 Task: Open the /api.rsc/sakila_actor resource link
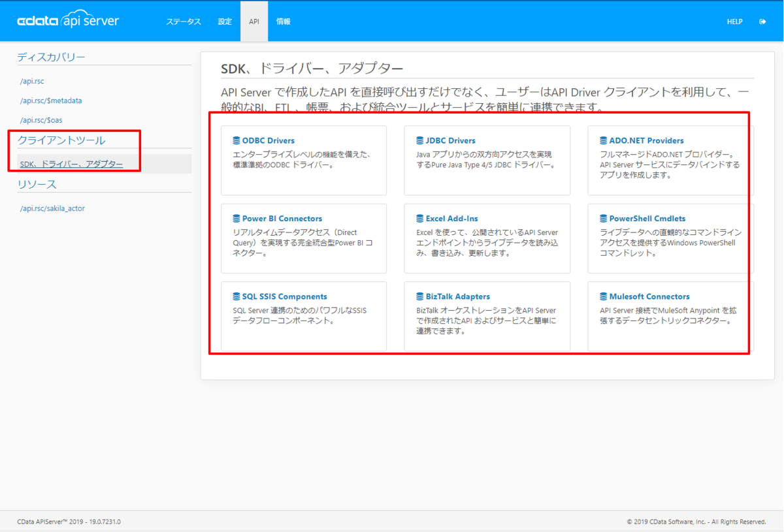tap(52, 209)
